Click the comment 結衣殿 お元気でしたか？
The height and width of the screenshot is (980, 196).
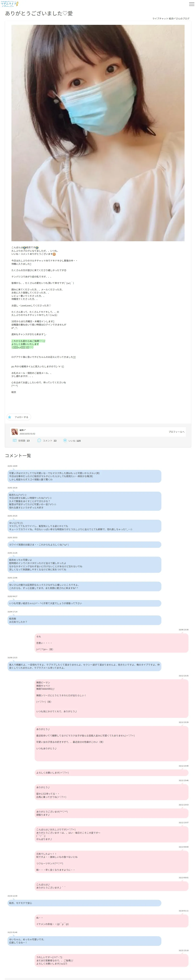point(84,621)
